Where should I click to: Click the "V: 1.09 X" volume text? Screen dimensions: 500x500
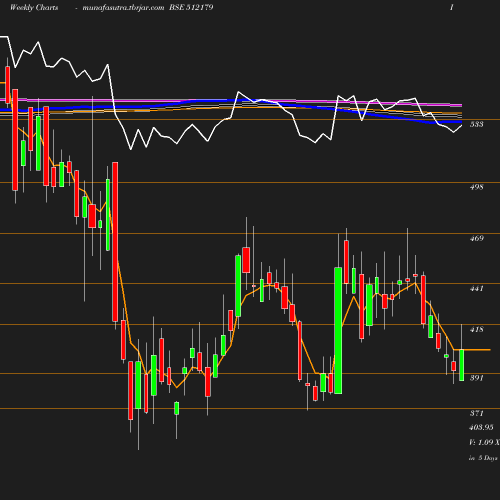tap(484, 442)
